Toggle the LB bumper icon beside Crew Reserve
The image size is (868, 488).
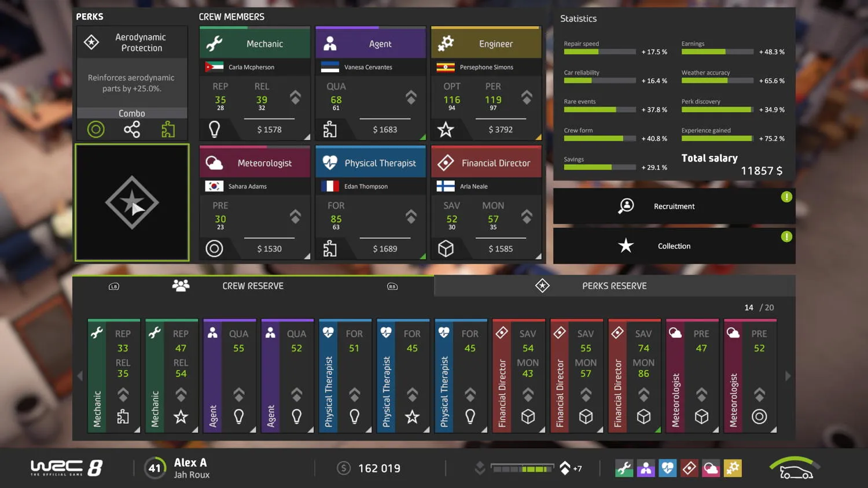coord(114,286)
